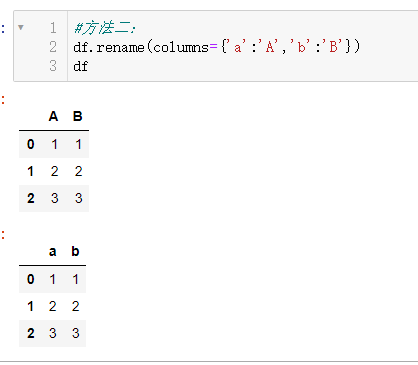Select uppercase column header B in first table

(x=78, y=116)
